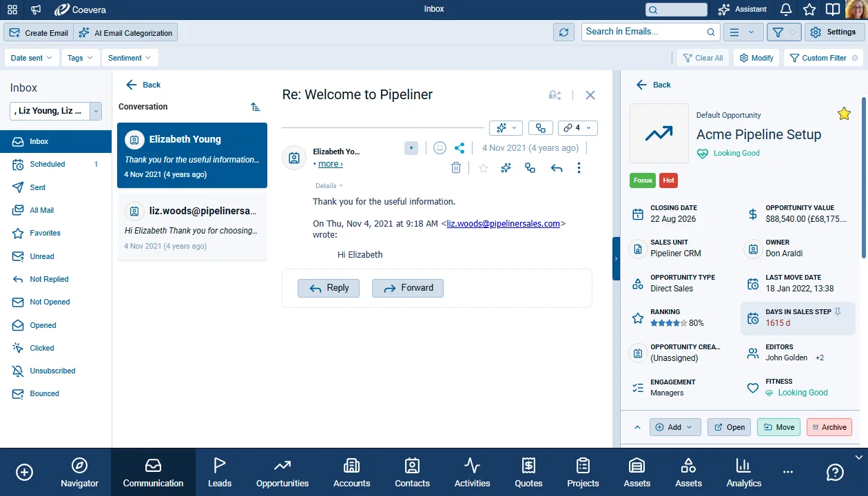Close the Re: Welcome to Pipeliner email

point(590,95)
